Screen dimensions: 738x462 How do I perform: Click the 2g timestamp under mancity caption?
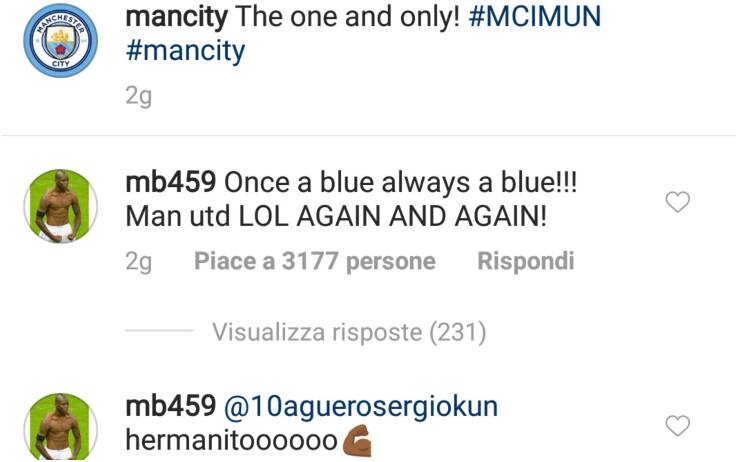[x=138, y=97]
